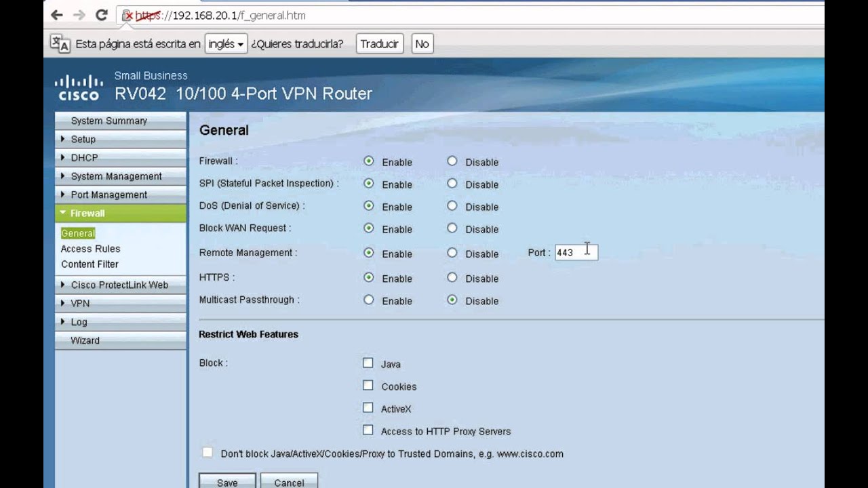This screenshot has height=488, width=868.
Task: Click the Remote Management label
Action: 248,253
